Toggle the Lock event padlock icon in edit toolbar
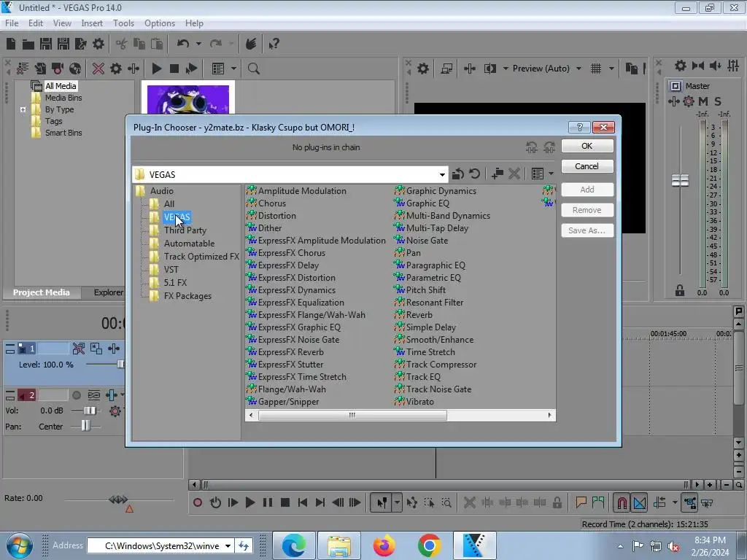 click(557, 502)
